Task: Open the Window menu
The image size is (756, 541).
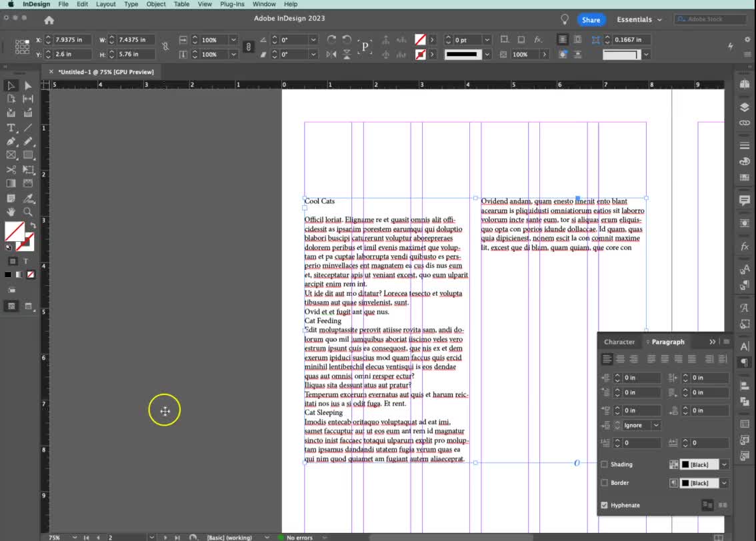Action: (264, 4)
